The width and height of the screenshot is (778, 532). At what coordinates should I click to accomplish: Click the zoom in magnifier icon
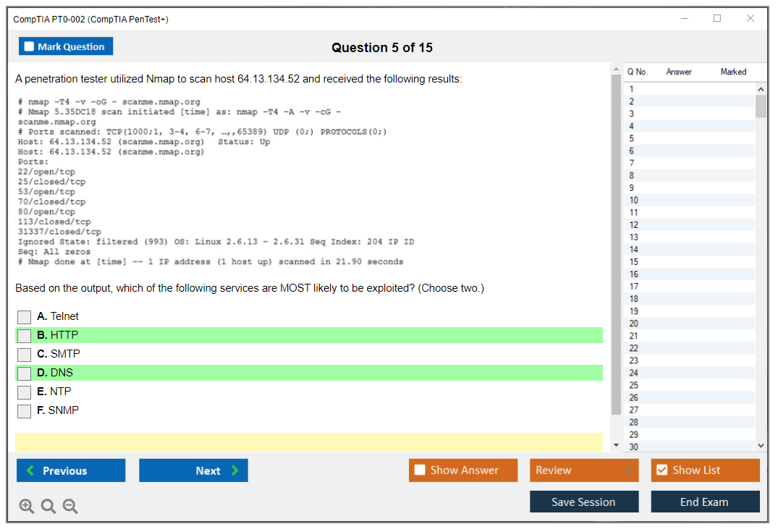(27, 507)
